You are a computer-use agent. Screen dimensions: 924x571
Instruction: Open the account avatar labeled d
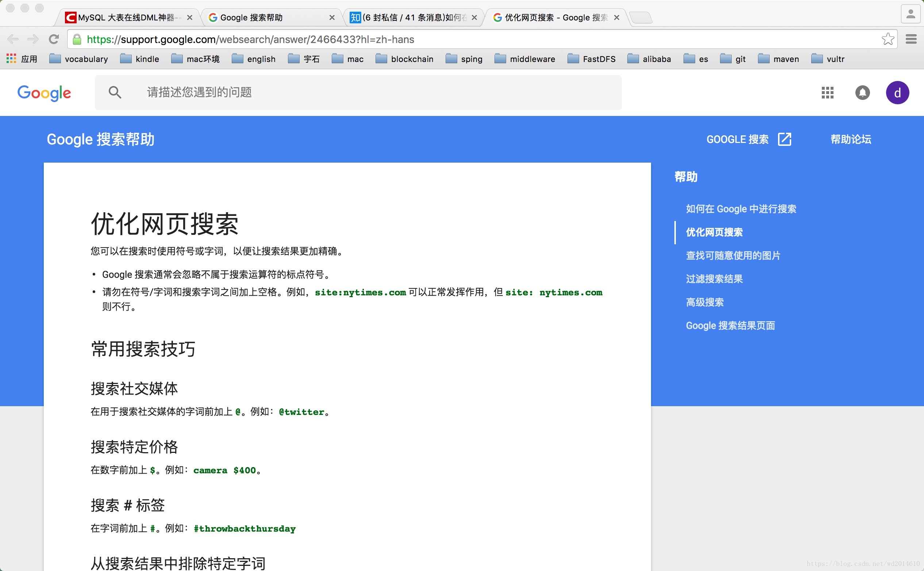898,93
